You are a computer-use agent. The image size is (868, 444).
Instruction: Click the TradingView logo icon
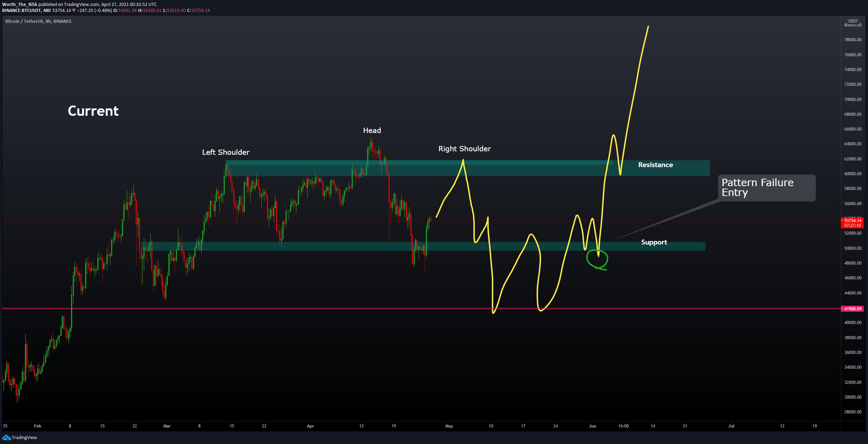[6, 437]
